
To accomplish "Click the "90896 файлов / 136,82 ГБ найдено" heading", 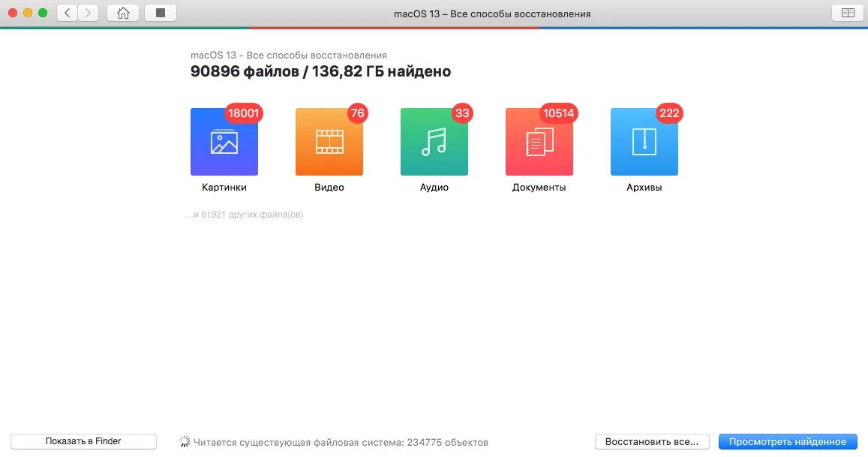I will click(x=320, y=71).
